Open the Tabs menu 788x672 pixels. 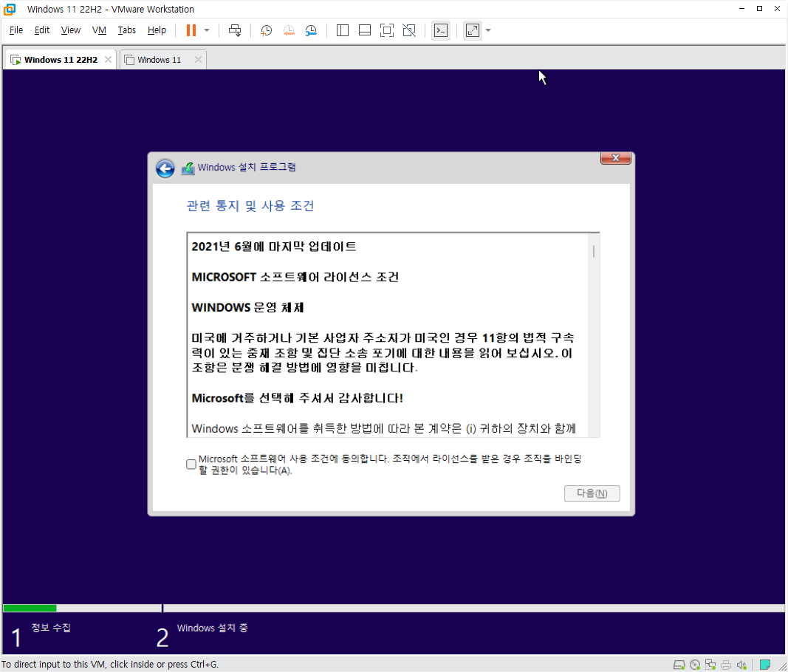pyautogui.click(x=126, y=30)
